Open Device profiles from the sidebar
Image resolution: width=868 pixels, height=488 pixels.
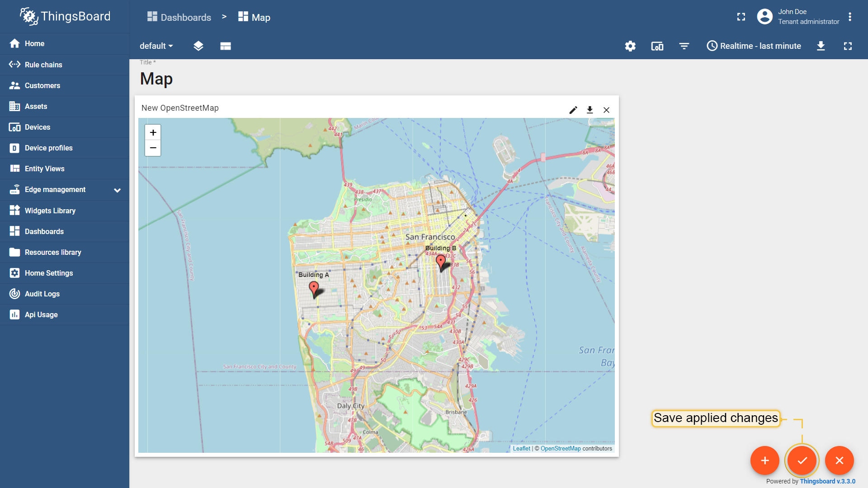point(64,148)
